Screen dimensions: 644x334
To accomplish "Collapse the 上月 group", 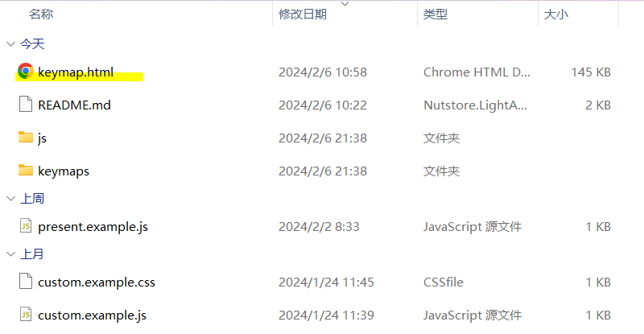I will [10, 254].
